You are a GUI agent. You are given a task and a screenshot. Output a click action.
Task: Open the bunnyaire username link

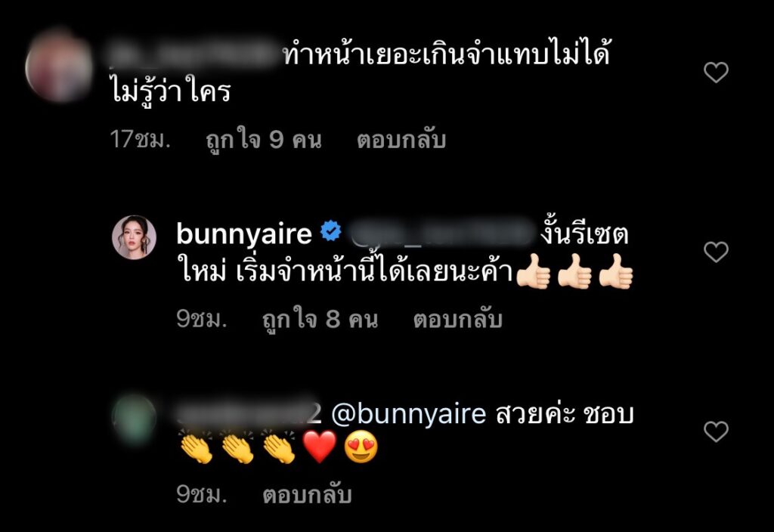244,234
